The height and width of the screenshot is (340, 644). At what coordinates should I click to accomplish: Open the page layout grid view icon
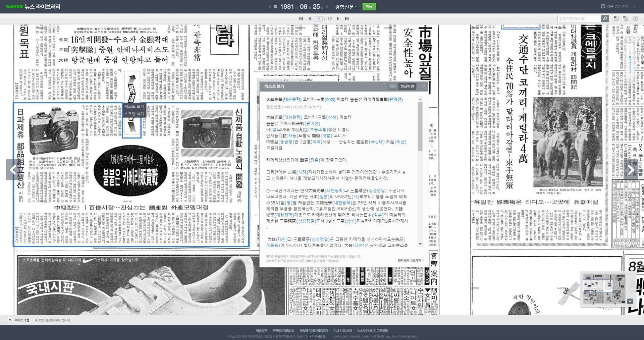(616, 18)
